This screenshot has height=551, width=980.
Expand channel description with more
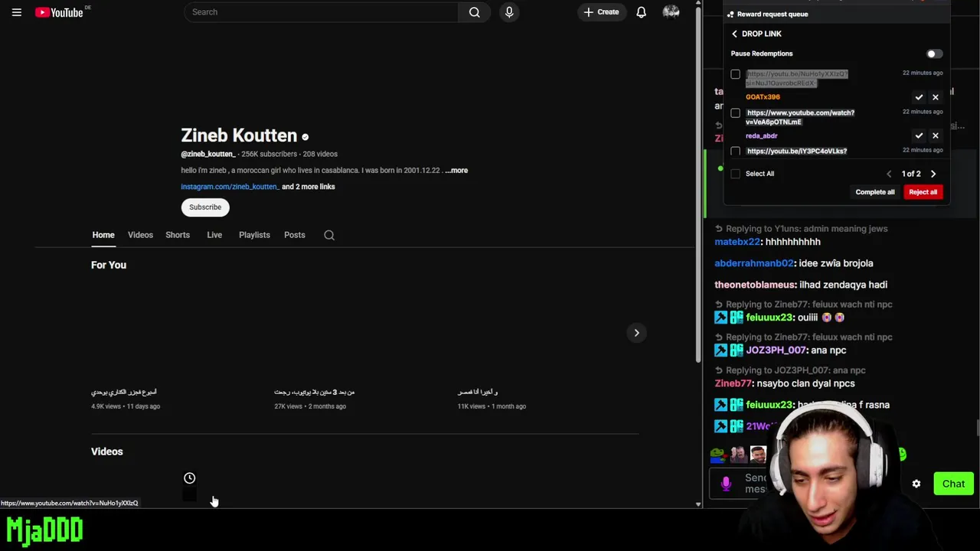456,171
